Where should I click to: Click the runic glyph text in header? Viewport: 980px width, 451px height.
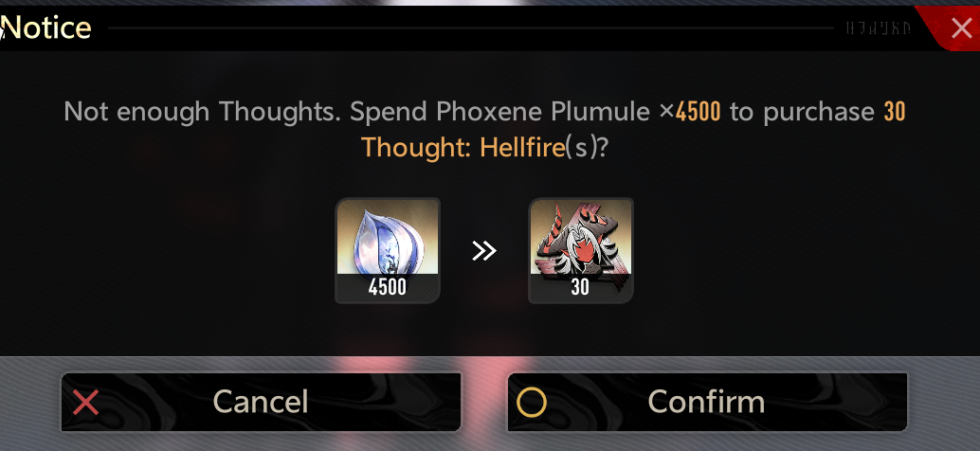click(879, 28)
